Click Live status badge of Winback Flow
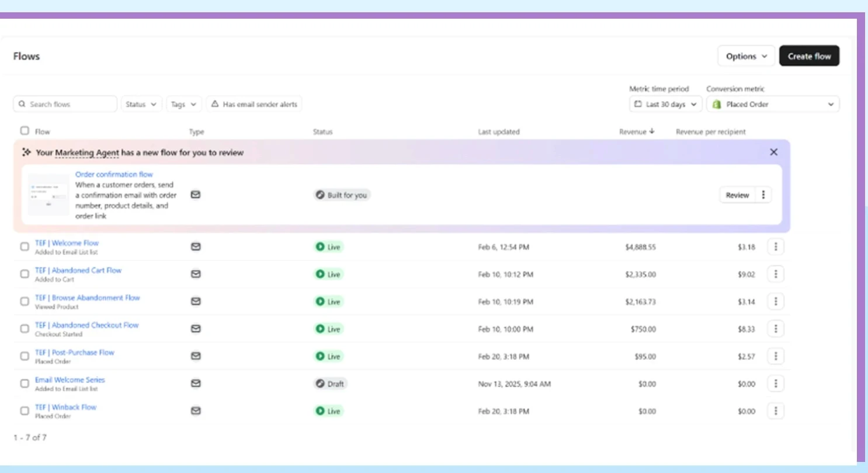868x473 pixels. [x=329, y=411]
